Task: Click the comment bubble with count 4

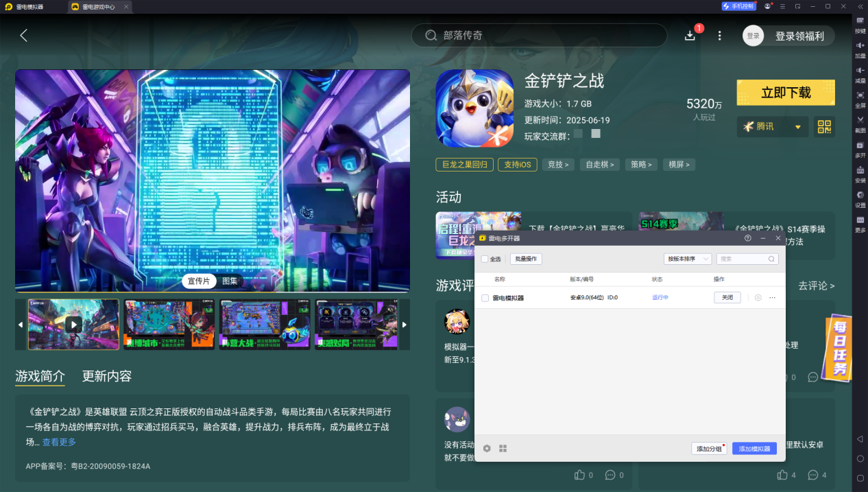Action: (813, 475)
